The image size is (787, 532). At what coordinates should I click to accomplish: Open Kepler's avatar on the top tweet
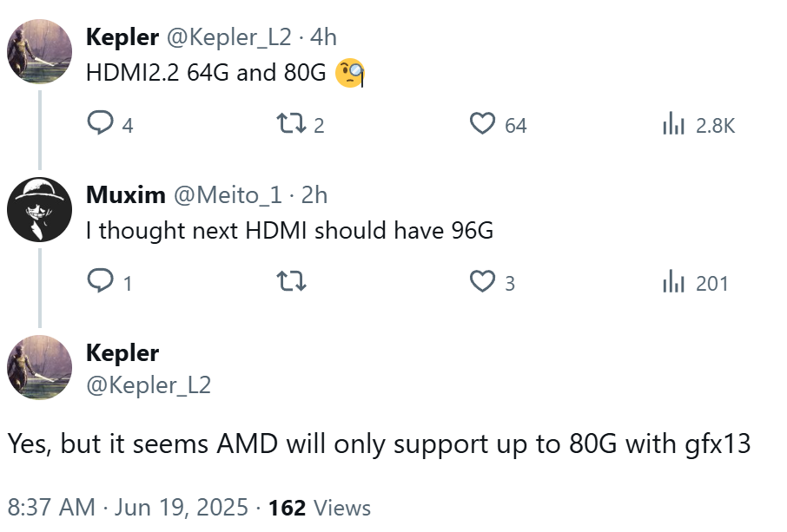pos(39,51)
